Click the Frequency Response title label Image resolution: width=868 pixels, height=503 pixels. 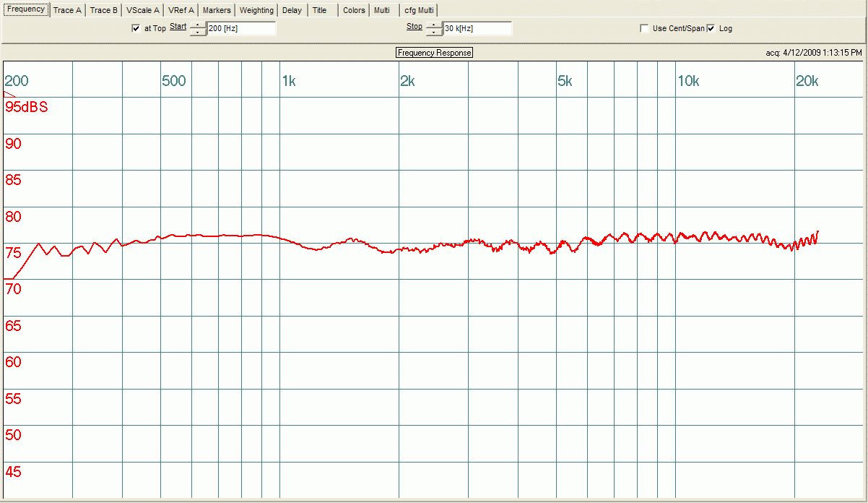point(434,53)
